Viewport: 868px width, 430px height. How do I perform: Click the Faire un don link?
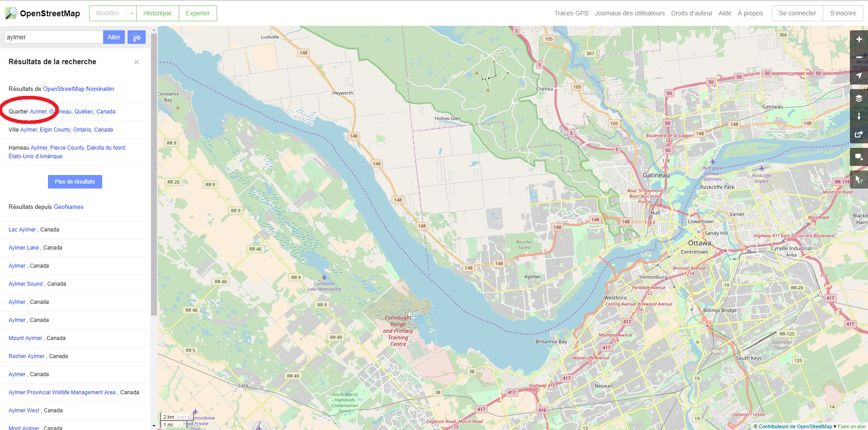click(852, 426)
